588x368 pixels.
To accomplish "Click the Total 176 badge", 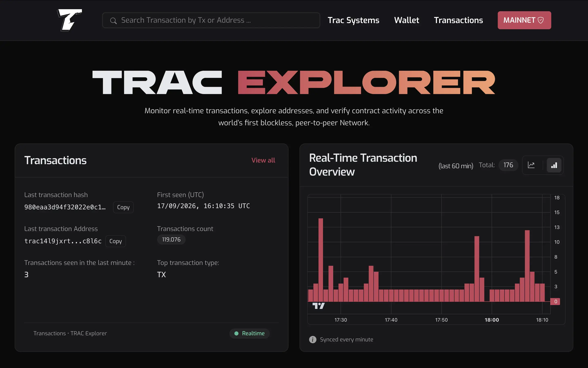I will tap(508, 165).
